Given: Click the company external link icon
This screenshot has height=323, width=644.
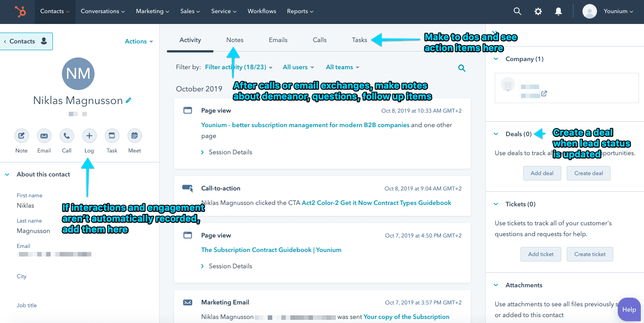Looking at the screenshot, I should pyautogui.click(x=545, y=94).
